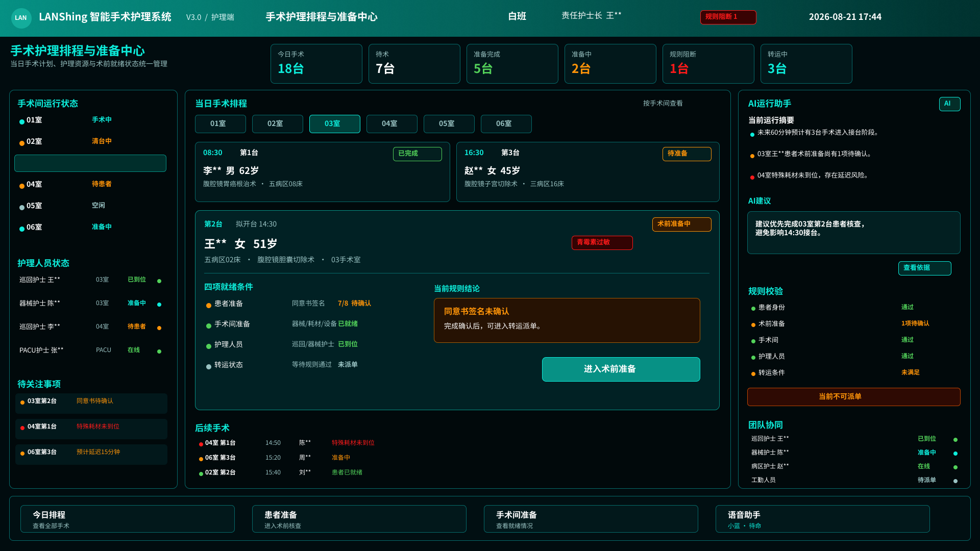The image size is (980, 551).
Task: Click the 术前准备中 status tag
Action: pyautogui.click(x=681, y=224)
